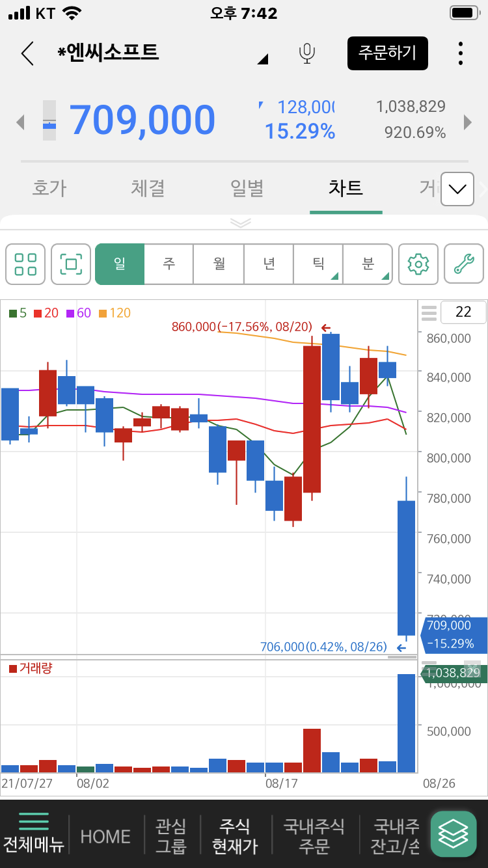Select the 일 daily period

point(120,264)
